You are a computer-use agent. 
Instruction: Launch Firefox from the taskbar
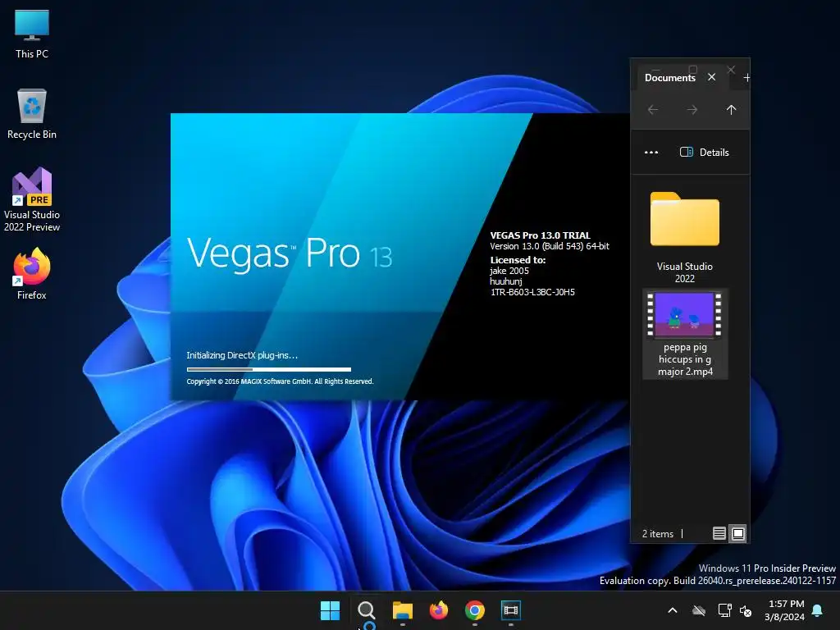439,610
